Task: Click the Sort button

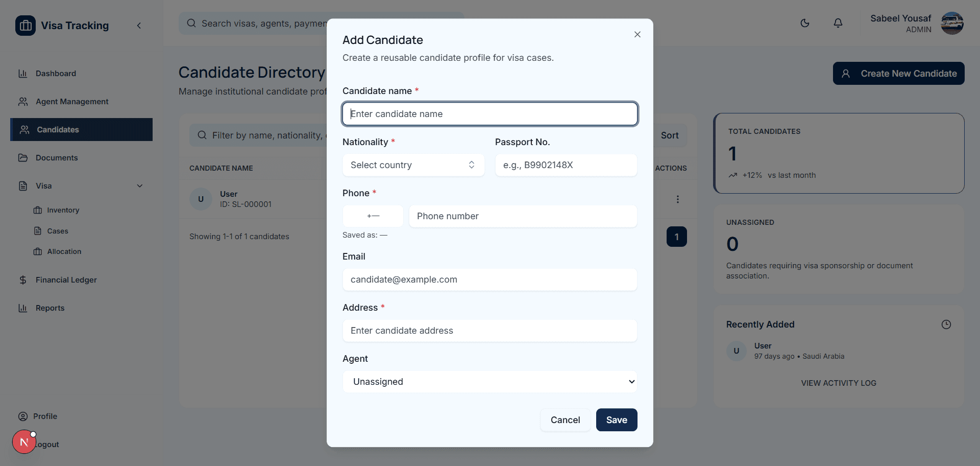Action: tap(670, 135)
